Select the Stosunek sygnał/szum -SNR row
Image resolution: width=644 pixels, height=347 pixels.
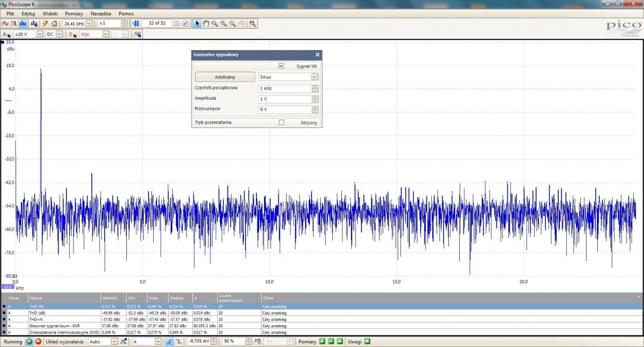pos(322,326)
